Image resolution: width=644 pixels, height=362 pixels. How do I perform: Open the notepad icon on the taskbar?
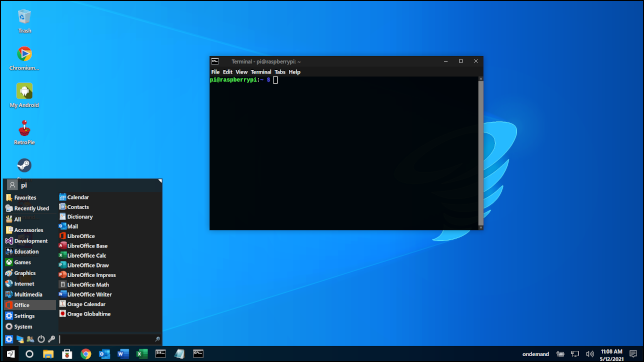coord(179,354)
